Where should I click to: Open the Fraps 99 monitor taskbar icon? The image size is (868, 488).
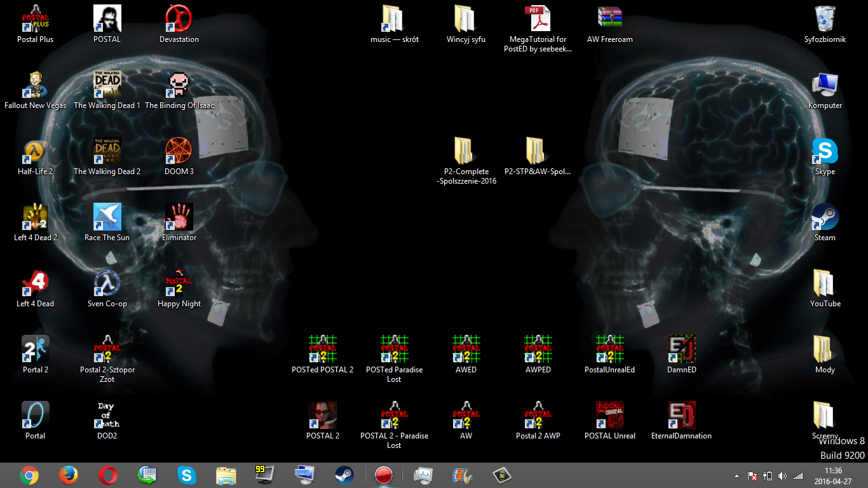click(x=265, y=475)
